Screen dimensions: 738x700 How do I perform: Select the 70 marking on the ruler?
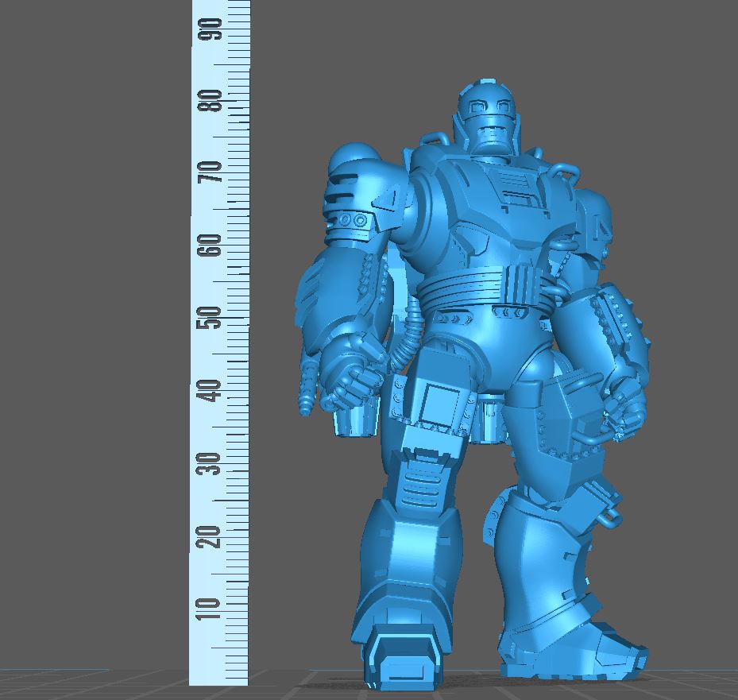coord(212,173)
